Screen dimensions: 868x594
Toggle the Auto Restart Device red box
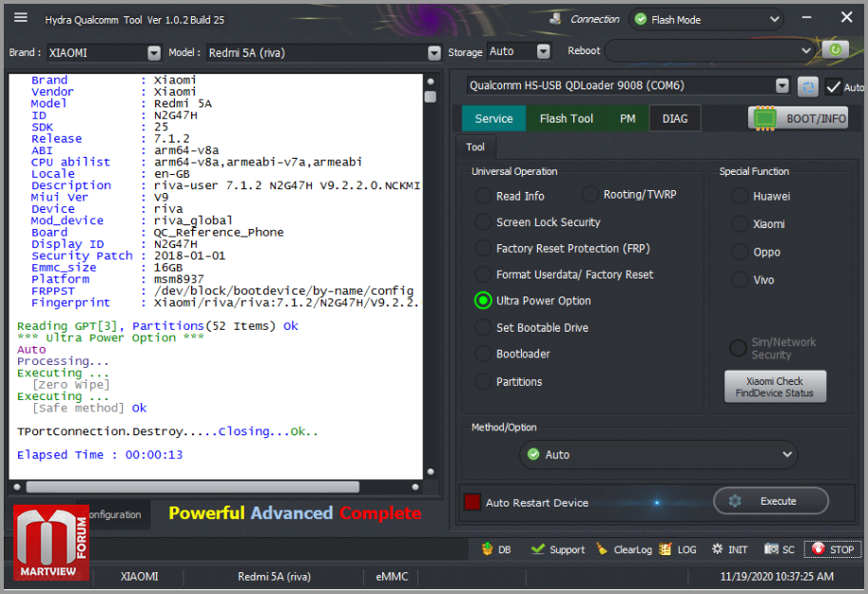click(472, 502)
